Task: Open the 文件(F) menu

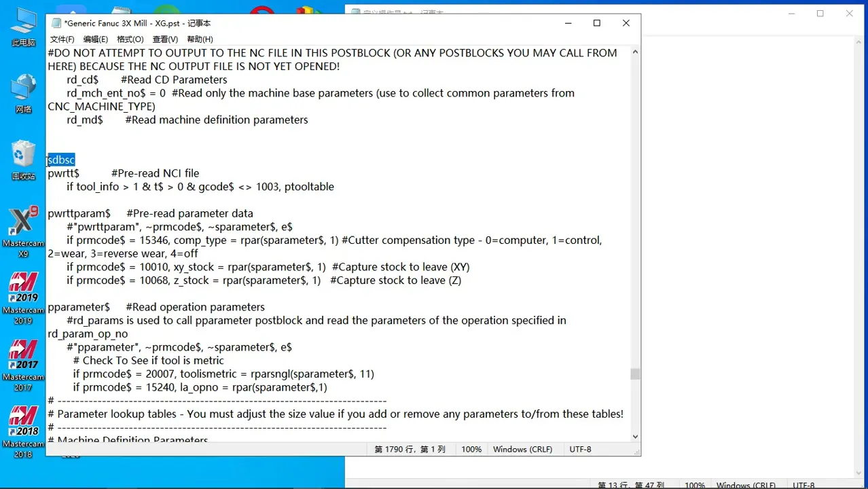Action: point(62,39)
